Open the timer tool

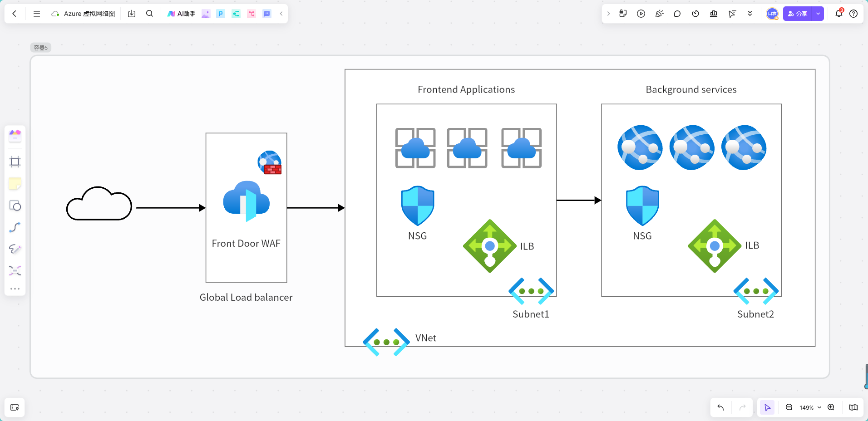(695, 14)
